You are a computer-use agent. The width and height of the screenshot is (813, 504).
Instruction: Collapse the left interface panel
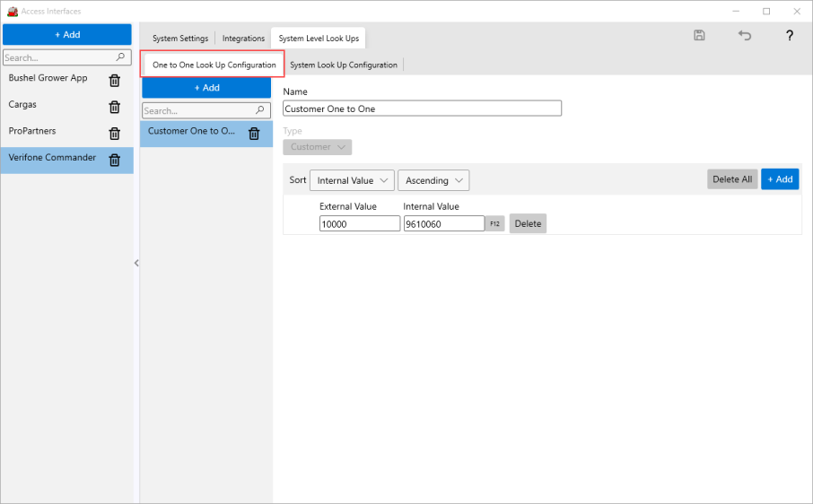pyautogui.click(x=136, y=263)
